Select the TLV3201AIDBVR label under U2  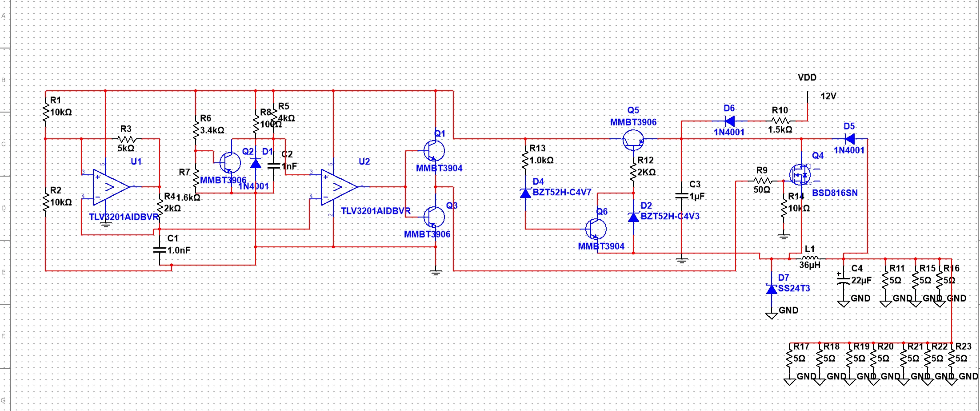pos(376,211)
